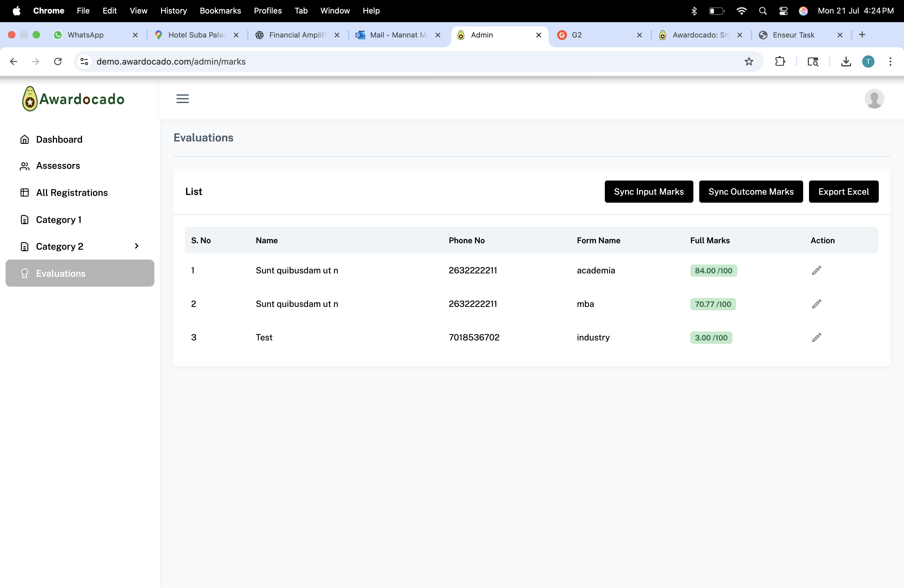Click the Sync Outcome Marks button

click(x=751, y=192)
